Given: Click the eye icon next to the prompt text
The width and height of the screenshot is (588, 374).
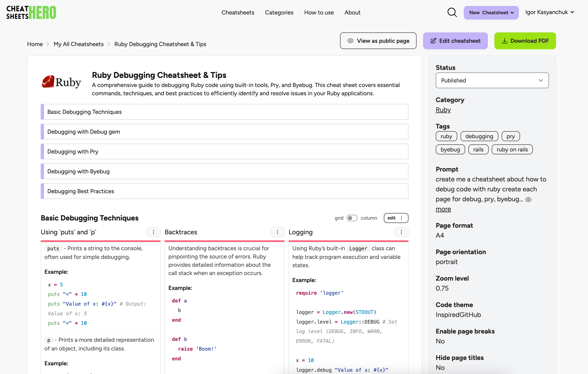Looking at the screenshot, I should coord(528,200).
